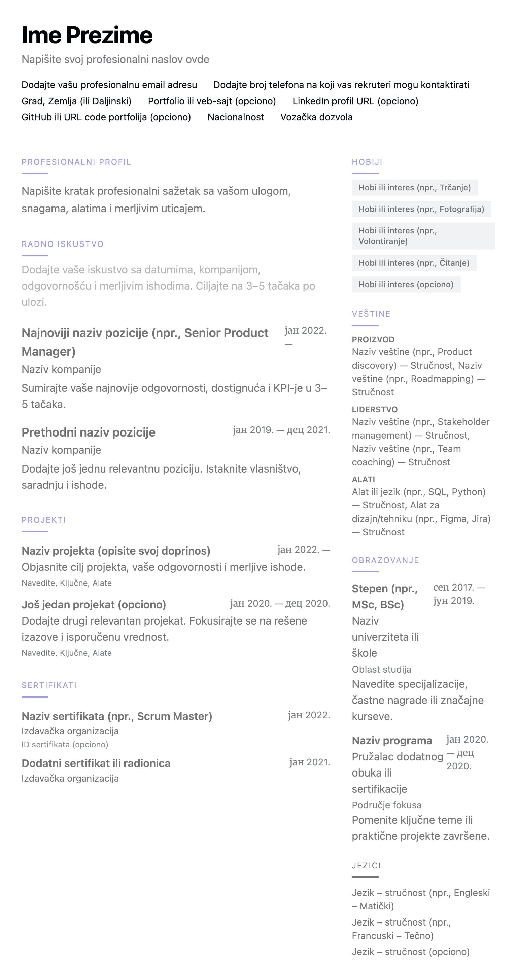Click the Čitanje hobby tag
Viewport: 517px width, 980px height.
click(x=413, y=263)
